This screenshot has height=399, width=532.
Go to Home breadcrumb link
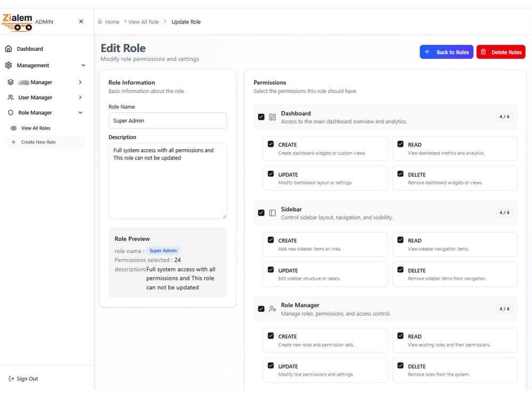point(112,22)
